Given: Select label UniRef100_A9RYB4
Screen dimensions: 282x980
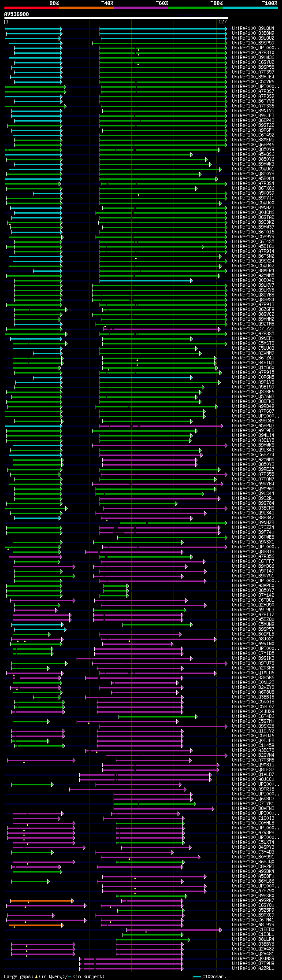Looking at the screenshot, I should (253, 484).
